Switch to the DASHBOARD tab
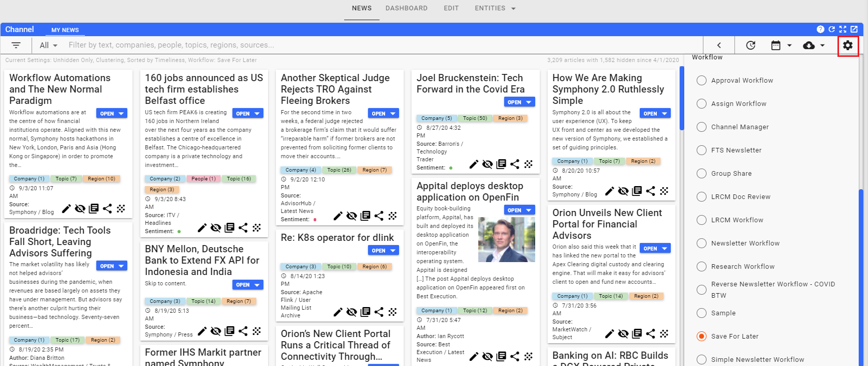Image resolution: width=868 pixels, height=366 pixels. point(407,8)
